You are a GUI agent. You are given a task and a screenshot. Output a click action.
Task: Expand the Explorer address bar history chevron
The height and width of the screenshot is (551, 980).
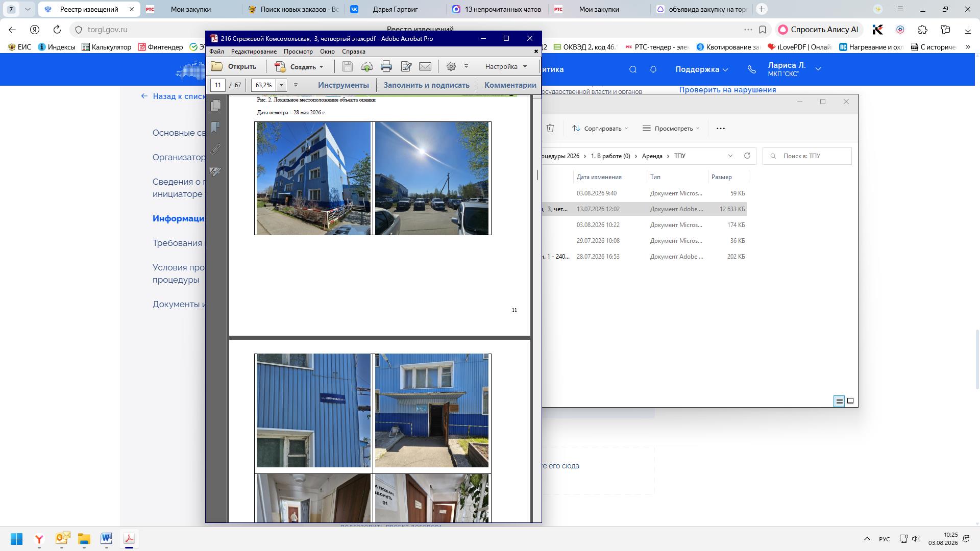tap(730, 156)
